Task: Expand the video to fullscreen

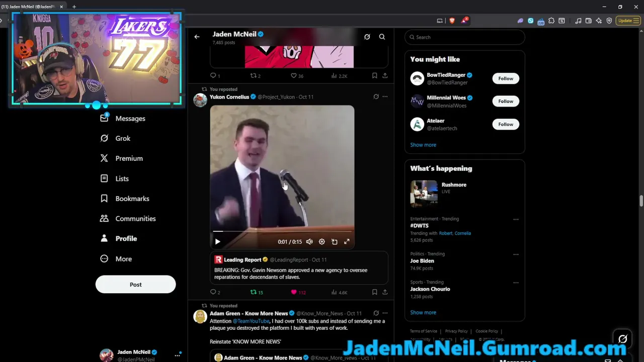Action: (347, 242)
